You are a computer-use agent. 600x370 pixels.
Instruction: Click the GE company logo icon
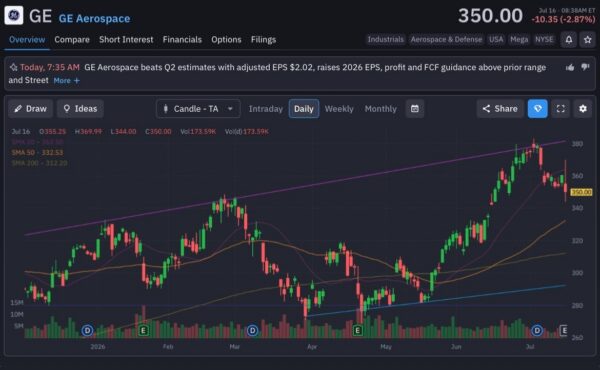click(14, 16)
